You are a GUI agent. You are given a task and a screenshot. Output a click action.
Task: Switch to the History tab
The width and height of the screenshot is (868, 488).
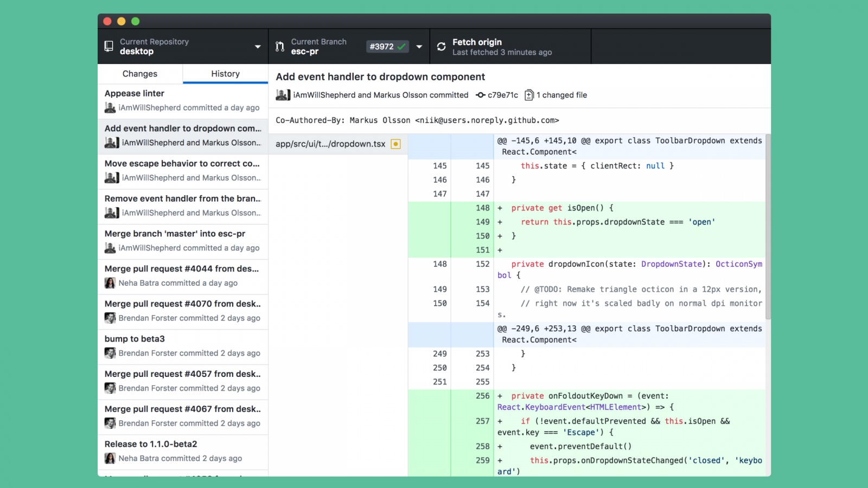225,74
